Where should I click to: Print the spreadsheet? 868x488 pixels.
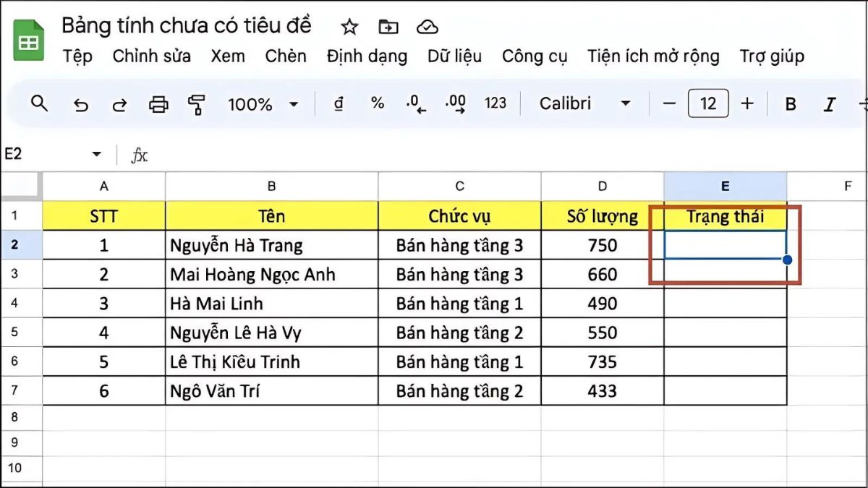pyautogui.click(x=158, y=104)
